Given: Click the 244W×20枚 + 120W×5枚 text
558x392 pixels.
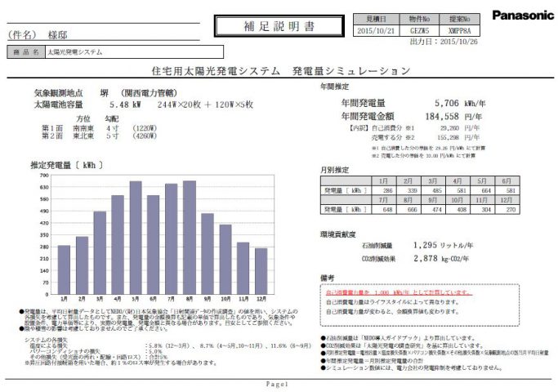Looking at the screenshot, I should (x=205, y=105).
